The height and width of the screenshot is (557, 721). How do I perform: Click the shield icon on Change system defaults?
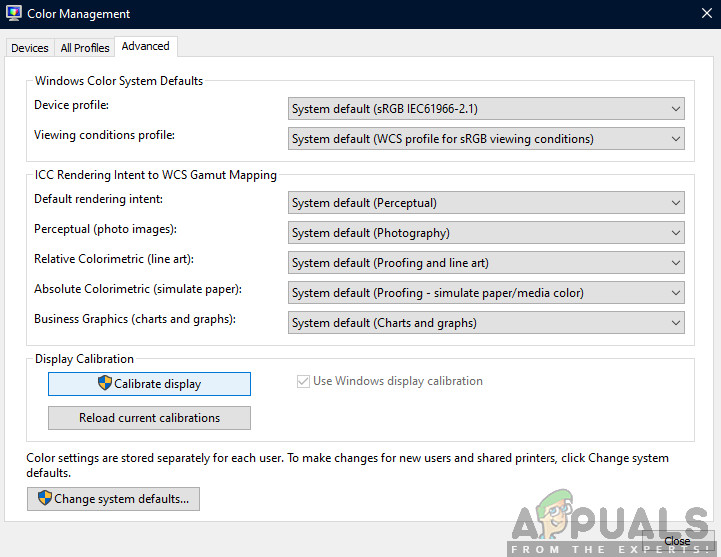coord(45,498)
